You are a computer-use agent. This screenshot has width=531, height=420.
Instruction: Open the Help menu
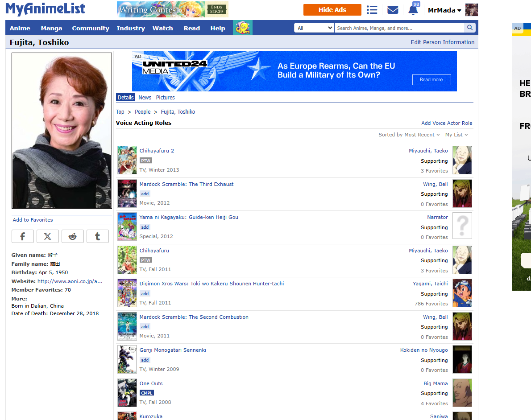218,28
